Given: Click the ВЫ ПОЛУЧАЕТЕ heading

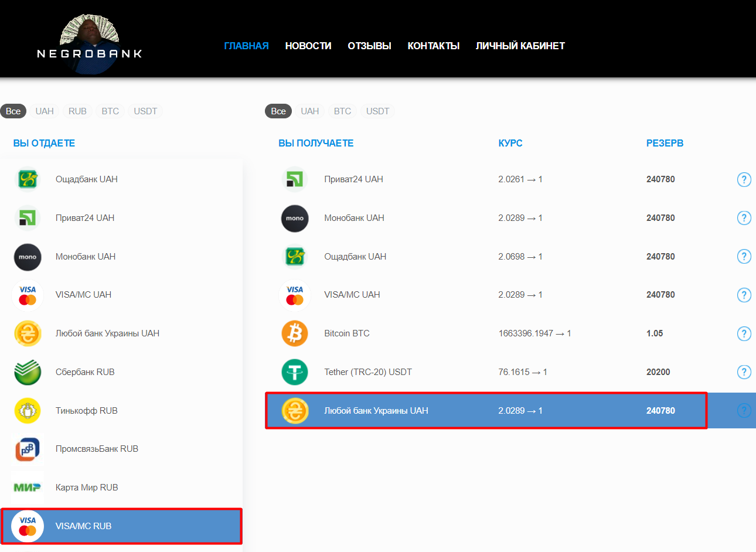Looking at the screenshot, I should [x=316, y=143].
